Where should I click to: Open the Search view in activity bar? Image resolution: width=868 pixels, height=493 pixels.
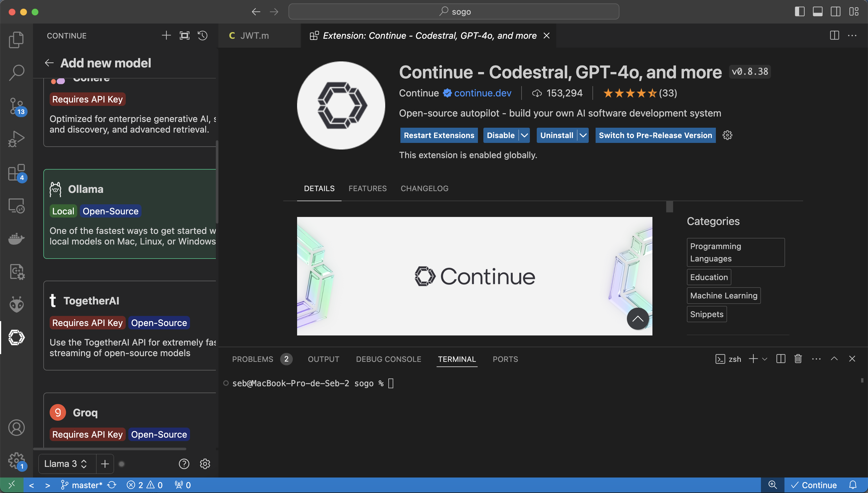pos(16,73)
